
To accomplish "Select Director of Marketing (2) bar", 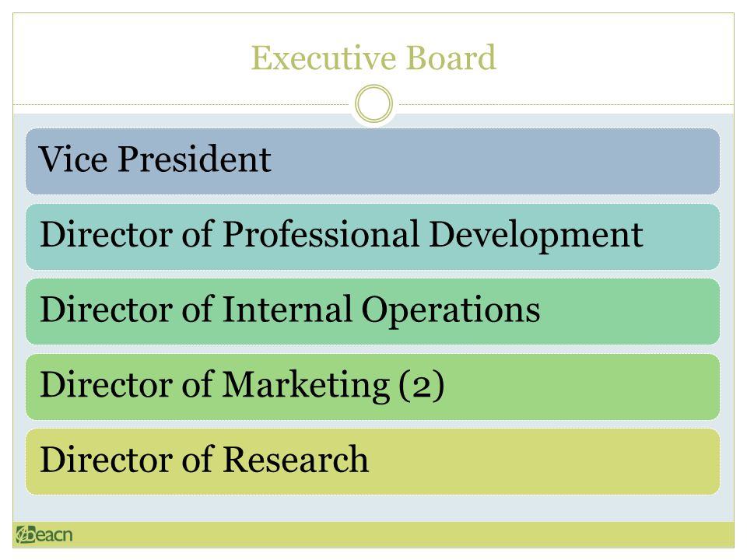I will pos(373,387).
